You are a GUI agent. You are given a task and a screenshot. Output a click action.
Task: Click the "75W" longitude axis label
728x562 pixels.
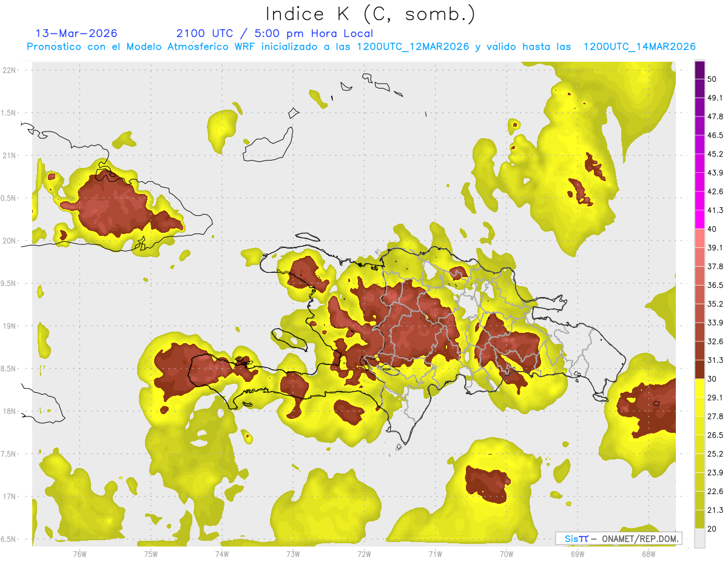(150, 554)
